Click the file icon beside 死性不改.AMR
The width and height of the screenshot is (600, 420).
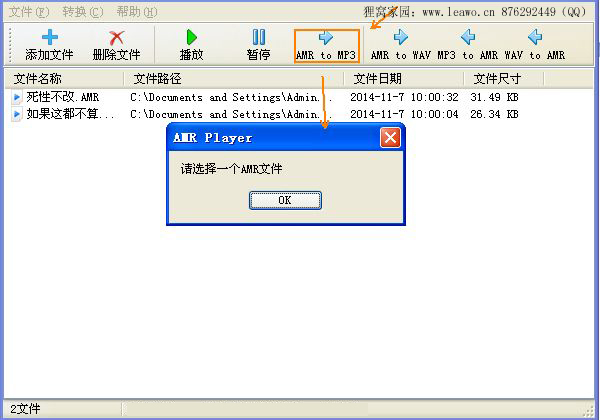16,97
